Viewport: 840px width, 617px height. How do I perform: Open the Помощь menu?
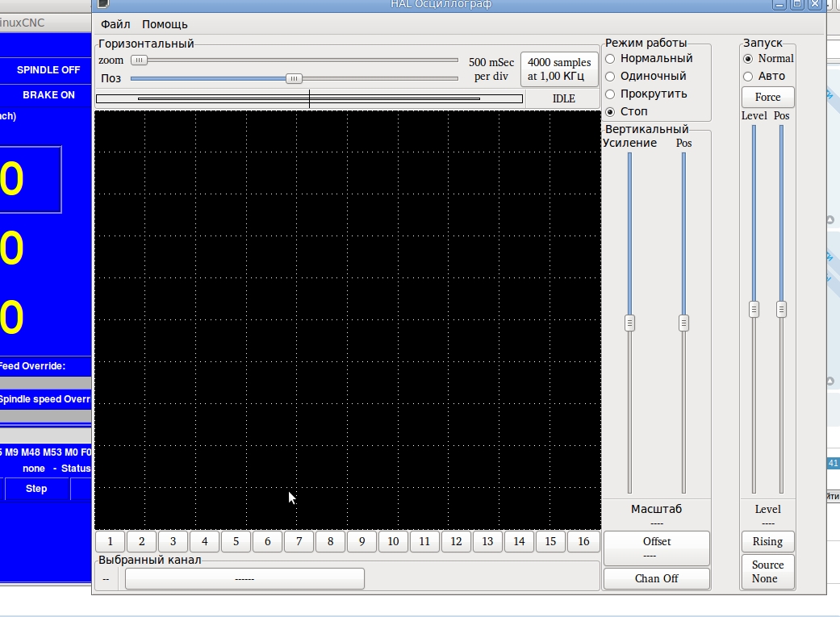[165, 24]
